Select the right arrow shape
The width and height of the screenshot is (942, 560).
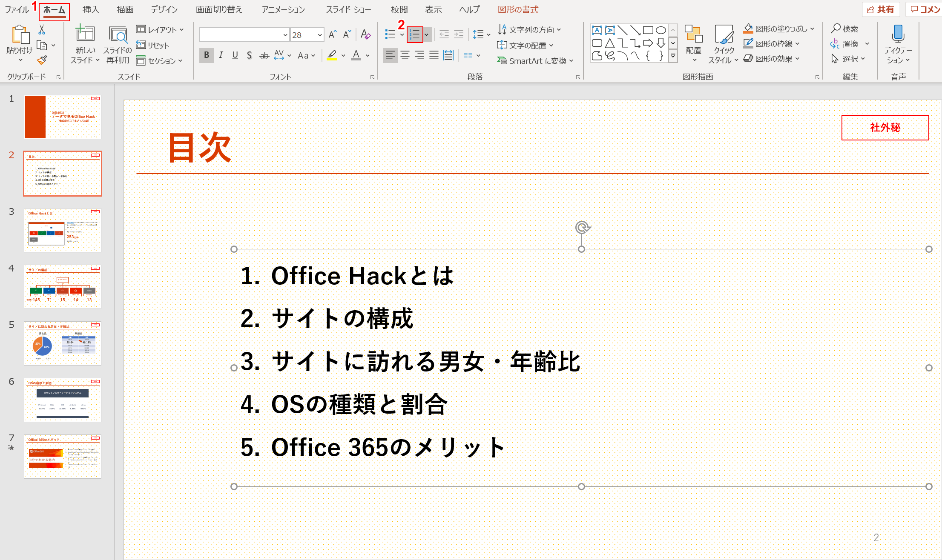click(x=648, y=43)
